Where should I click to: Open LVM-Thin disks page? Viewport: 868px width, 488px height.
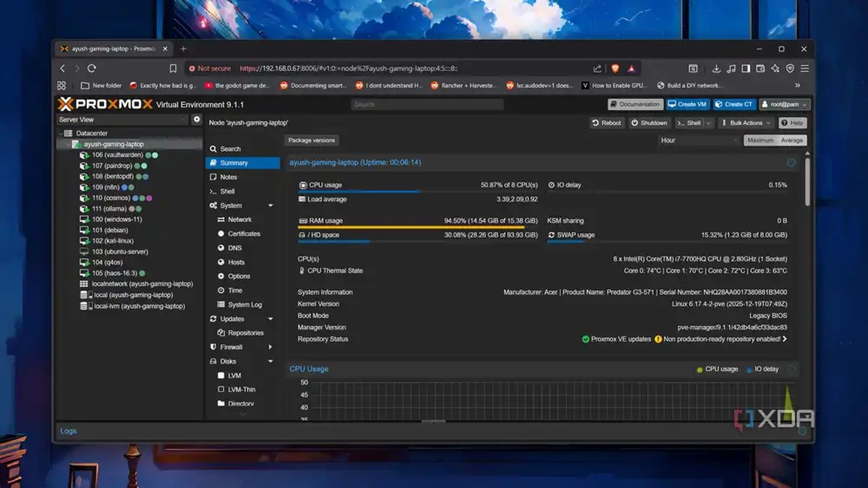click(242, 390)
